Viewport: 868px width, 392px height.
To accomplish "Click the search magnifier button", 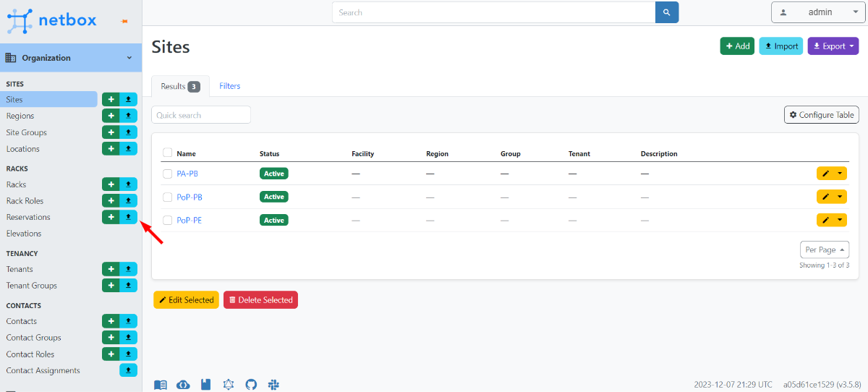I will [x=667, y=12].
